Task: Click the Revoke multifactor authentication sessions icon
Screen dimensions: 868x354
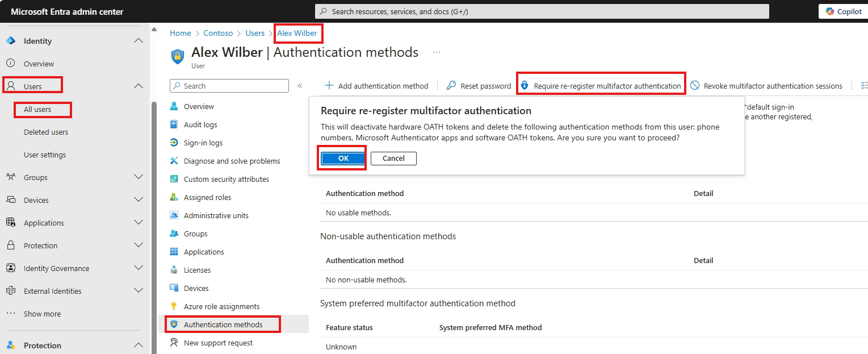Action: tap(695, 86)
